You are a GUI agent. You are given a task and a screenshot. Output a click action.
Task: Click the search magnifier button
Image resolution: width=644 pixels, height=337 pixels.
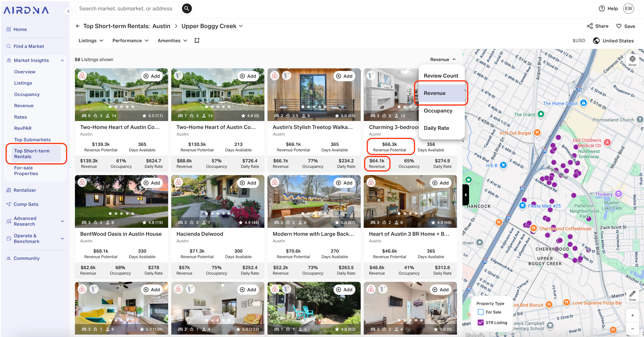point(187,9)
